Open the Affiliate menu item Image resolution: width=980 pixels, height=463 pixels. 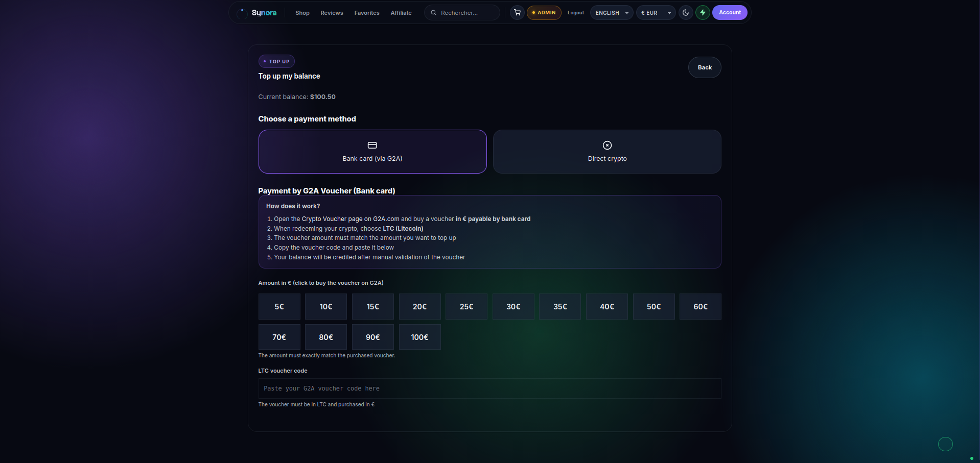[401, 13]
